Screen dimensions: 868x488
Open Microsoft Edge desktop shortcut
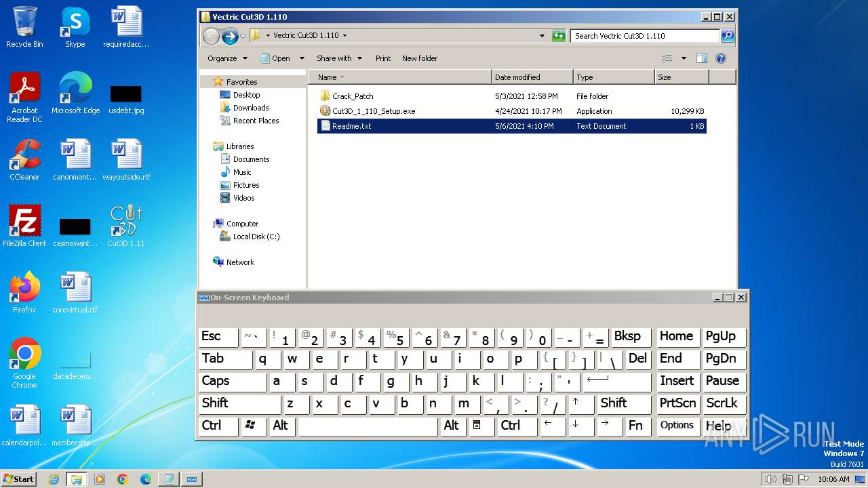pos(75,94)
